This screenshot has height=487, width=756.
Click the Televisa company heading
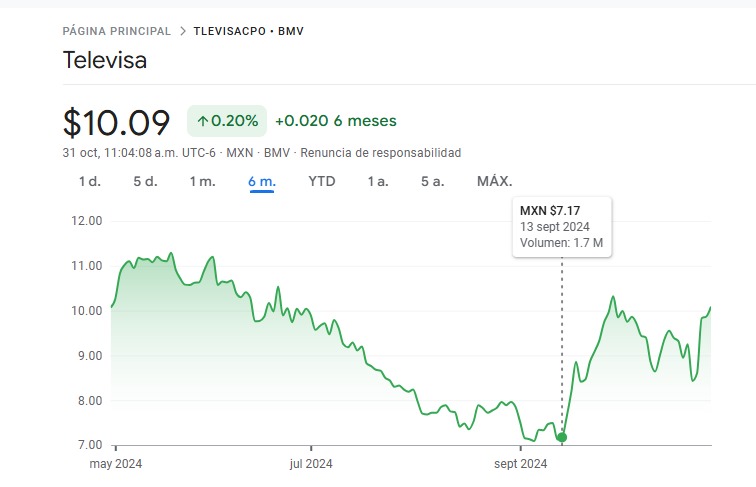pyautogui.click(x=105, y=60)
